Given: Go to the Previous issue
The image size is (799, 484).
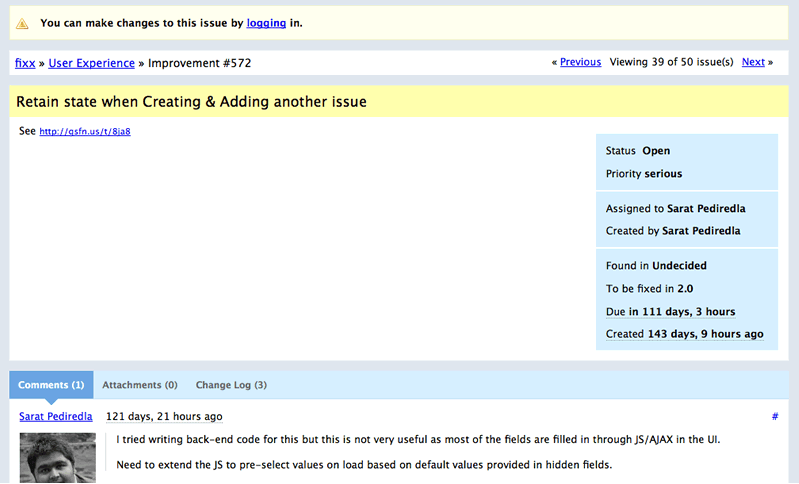Looking at the screenshot, I should 580,62.
